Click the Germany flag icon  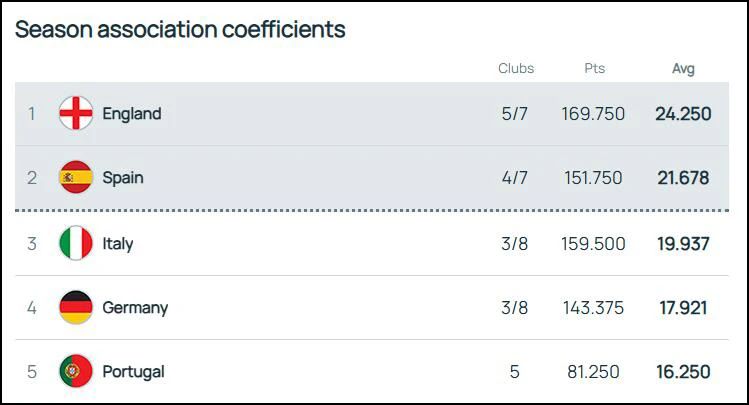tap(76, 307)
